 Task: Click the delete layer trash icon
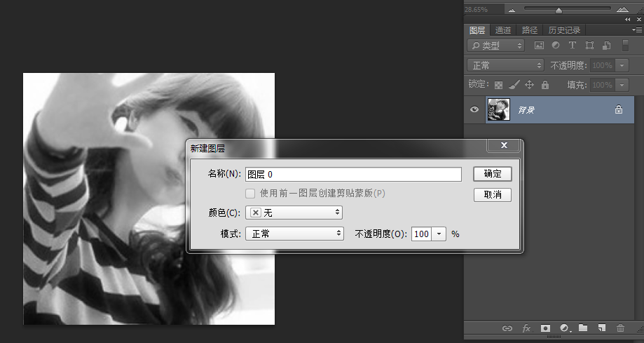pyautogui.click(x=620, y=328)
